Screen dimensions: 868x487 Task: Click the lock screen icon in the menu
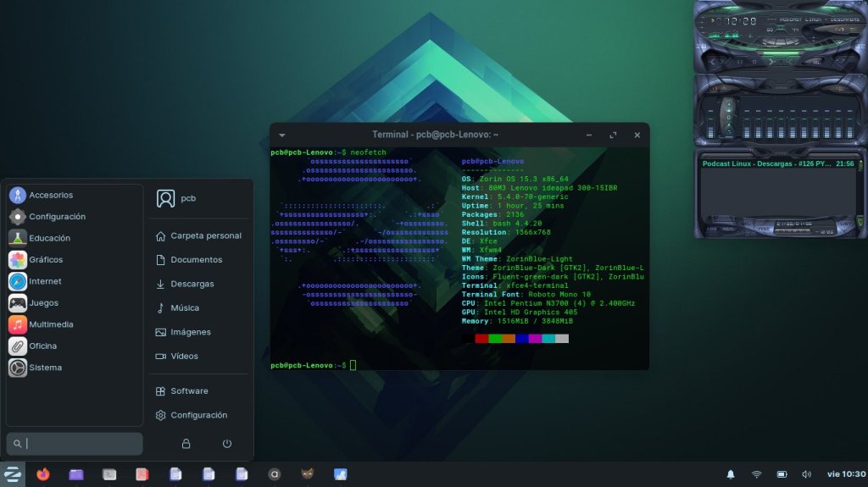point(186,444)
